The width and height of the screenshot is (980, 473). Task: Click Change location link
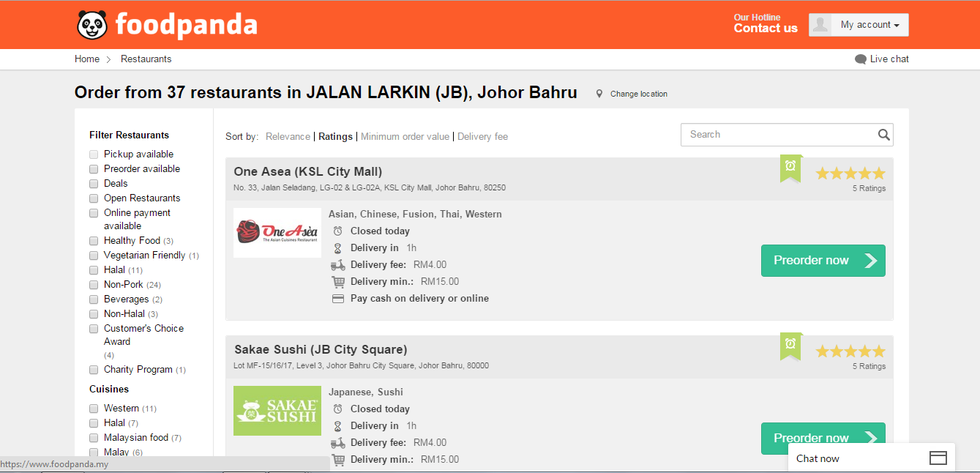tap(639, 94)
